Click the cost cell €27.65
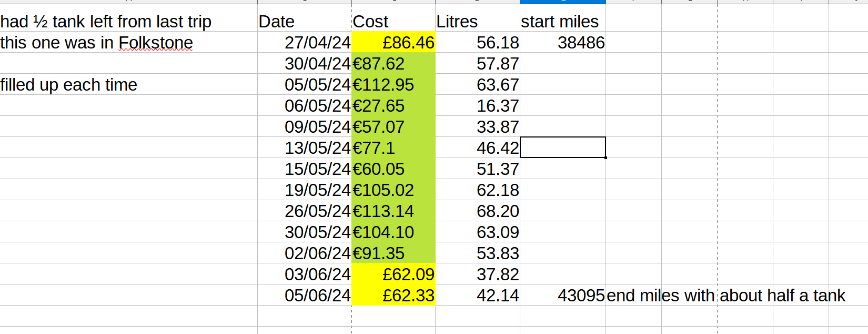 379,106
